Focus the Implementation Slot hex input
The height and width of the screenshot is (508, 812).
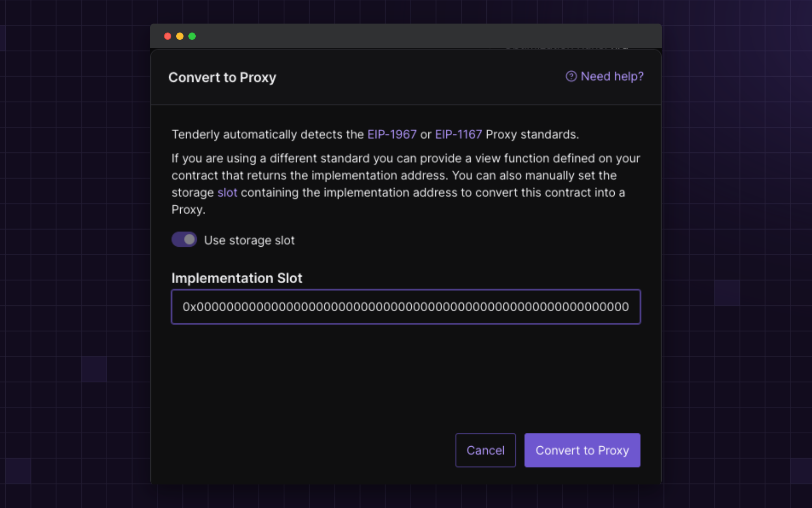coord(406,307)
